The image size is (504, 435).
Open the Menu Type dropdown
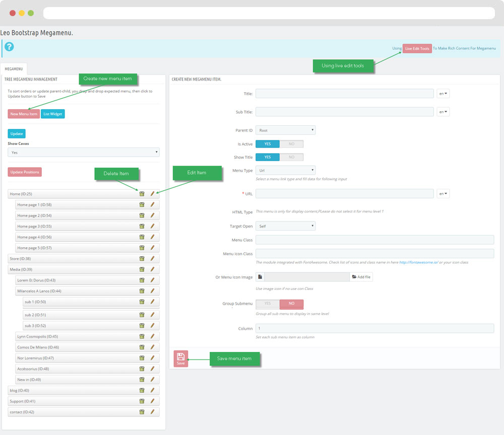[x=285, y=171]
